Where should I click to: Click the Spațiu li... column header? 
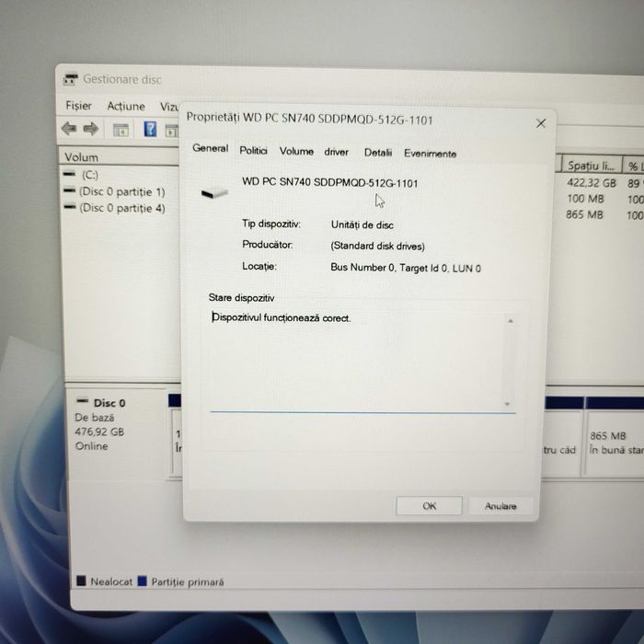592,166
